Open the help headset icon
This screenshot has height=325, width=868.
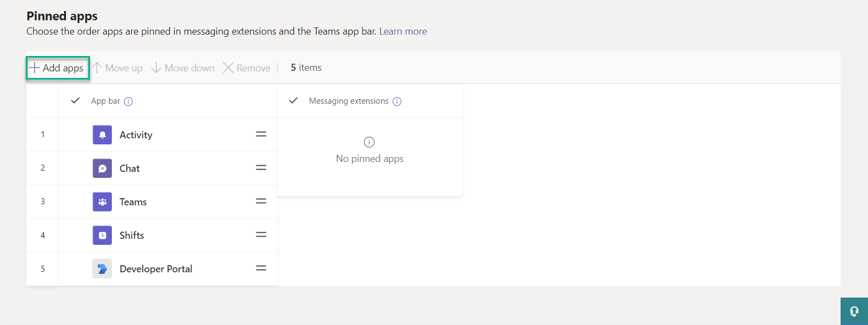(854, 311)
